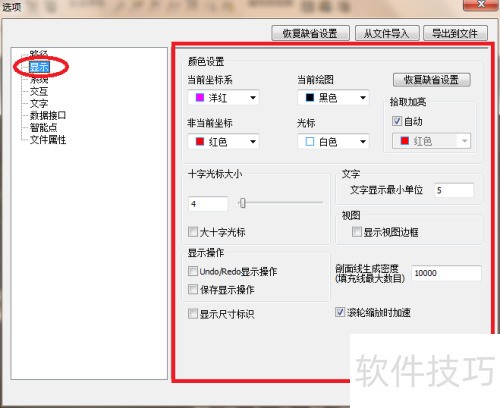Enable 大十字光标 checkbox
This screenshot has height=408, width=500.
tap(193, 232)
